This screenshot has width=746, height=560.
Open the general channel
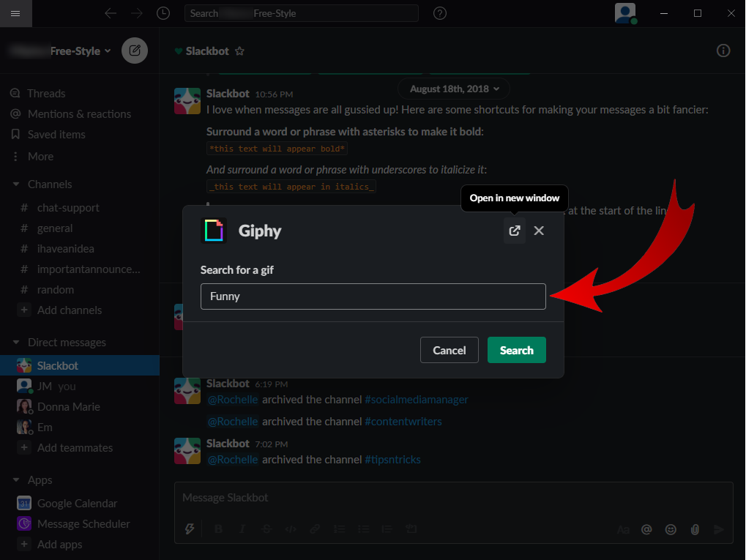55,228
